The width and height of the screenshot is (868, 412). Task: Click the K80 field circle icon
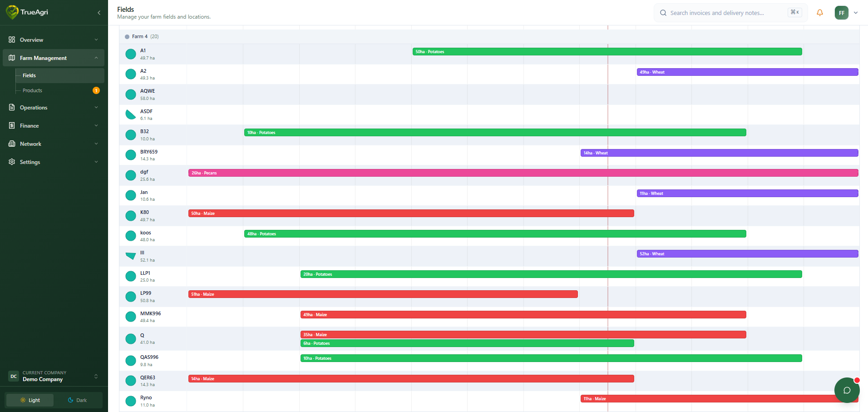click(x=131, y=216)
